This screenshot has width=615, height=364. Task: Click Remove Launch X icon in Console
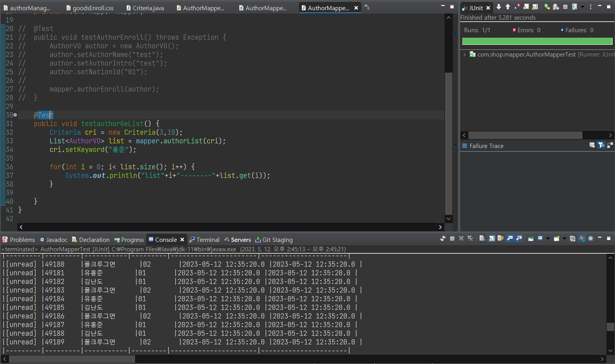(x=461, y=238)
